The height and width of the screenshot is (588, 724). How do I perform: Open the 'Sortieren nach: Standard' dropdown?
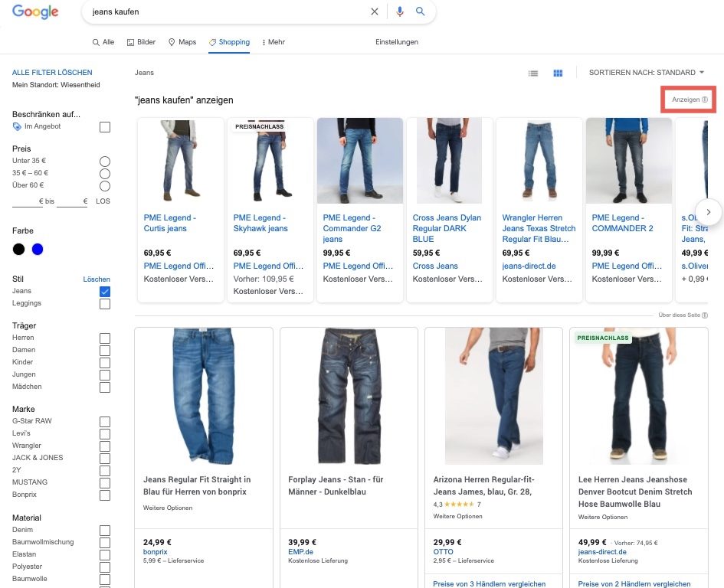click(647, 73)
